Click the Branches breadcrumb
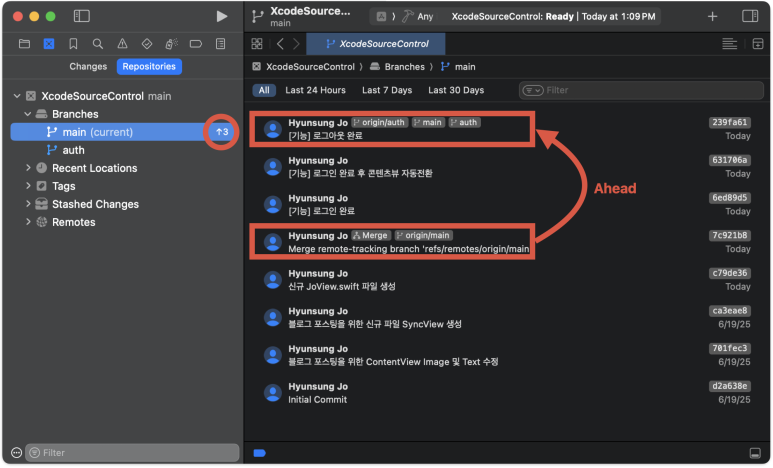The width and height of the screenshot is (773, 468). point(397,67)
